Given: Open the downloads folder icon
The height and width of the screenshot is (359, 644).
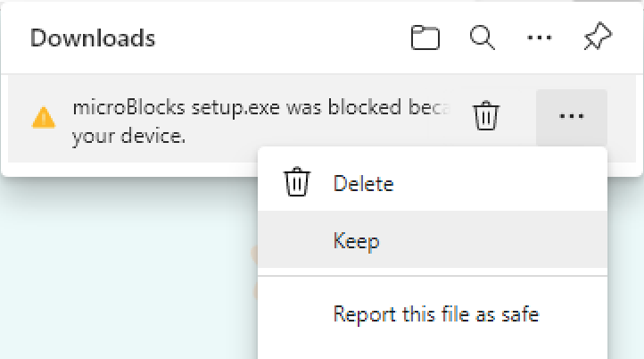Looking at the screenshot, I should (x=425, y=38).
